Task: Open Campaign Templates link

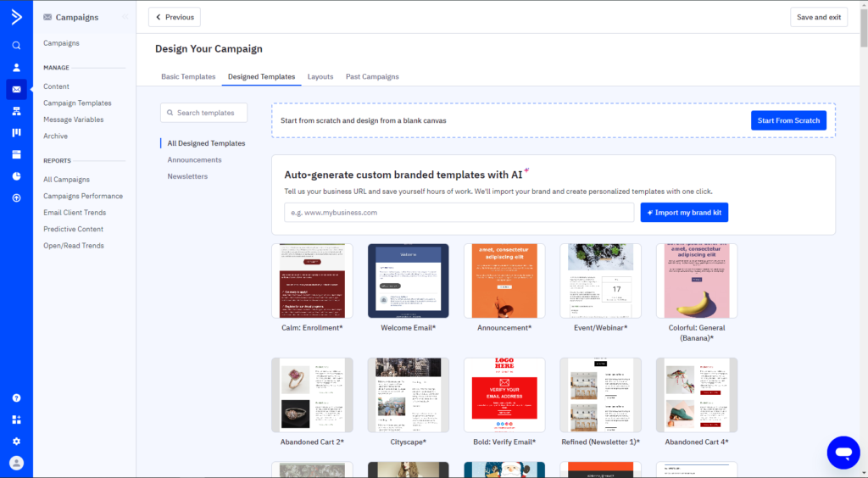Action: click(77, 103)
